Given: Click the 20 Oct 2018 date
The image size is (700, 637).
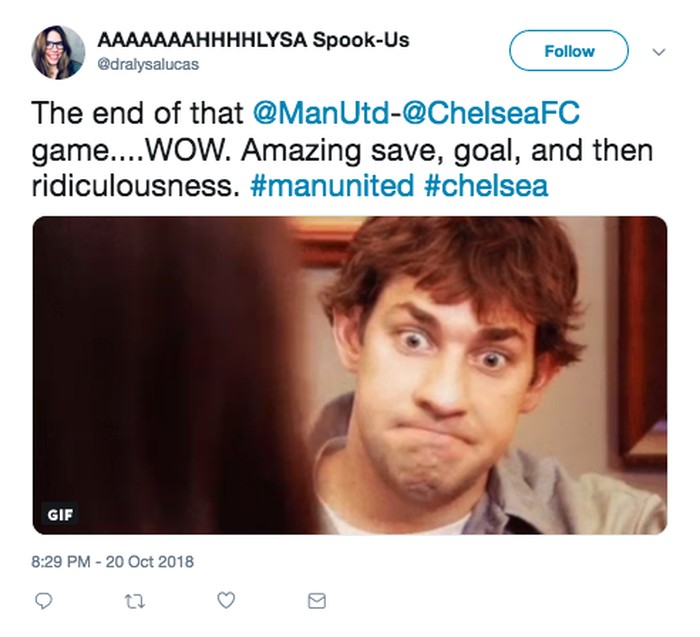Looking at the screenshot, I should click(x=151, y=562).
